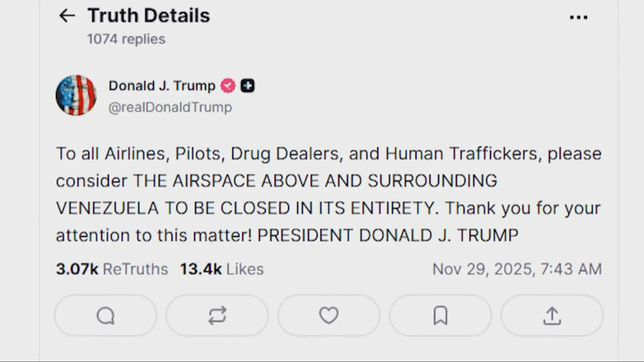View the 1074 replies count

pyautogui.click(x=126, y=39)
